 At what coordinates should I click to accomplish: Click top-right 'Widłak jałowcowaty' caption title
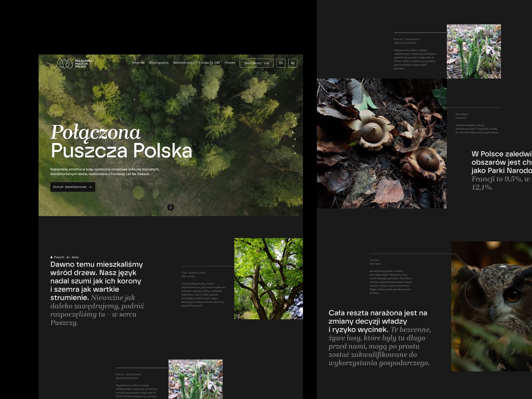click(x=407, y=39)
